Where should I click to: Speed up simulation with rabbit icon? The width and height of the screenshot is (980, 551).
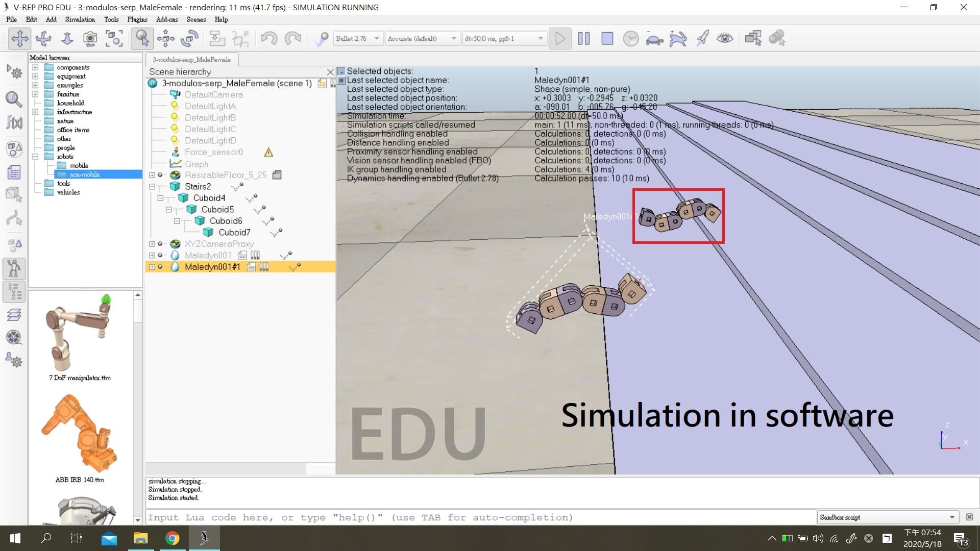tap(678, 38)
